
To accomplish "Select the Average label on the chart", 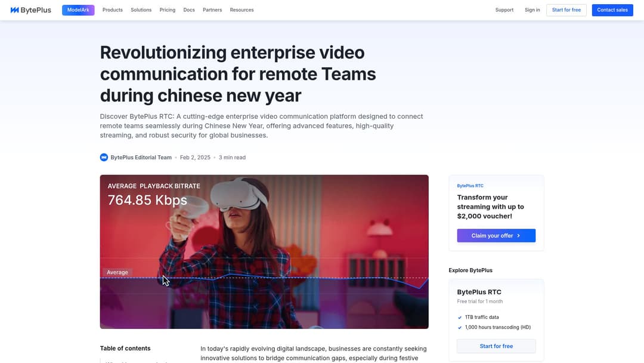I will tap(117, 272).
